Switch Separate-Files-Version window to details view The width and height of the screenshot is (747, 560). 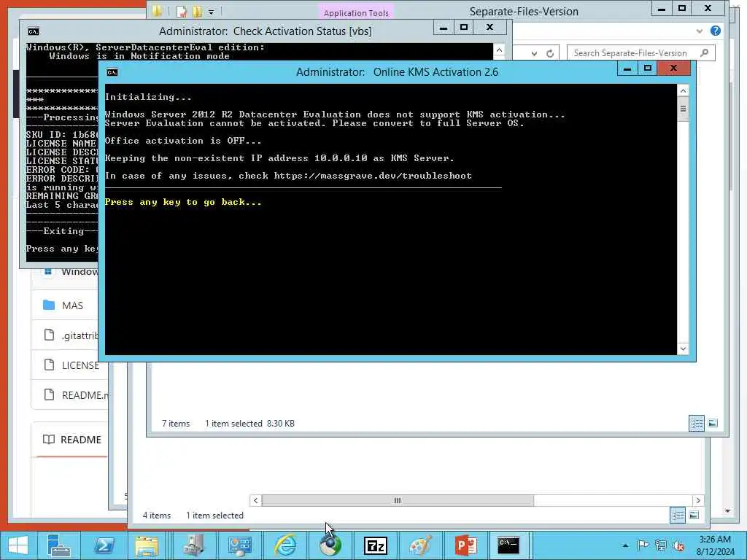click(x=697, y=423)
